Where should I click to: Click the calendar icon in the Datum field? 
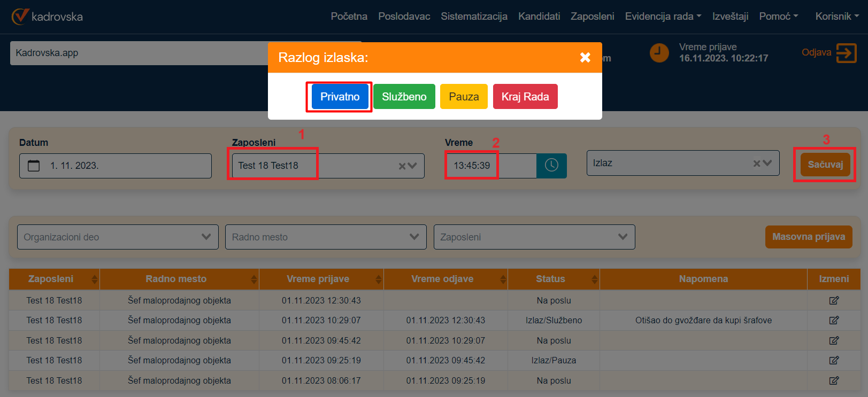34,166
